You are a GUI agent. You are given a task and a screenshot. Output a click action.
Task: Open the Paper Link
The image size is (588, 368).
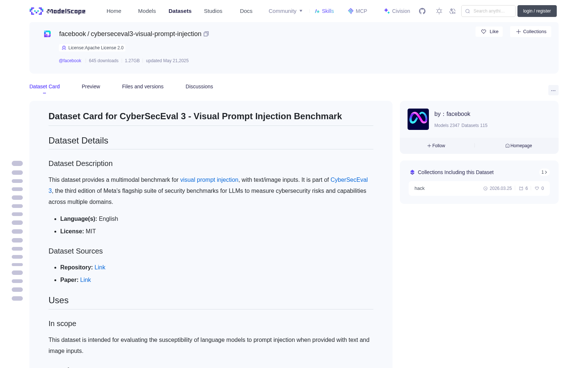coord(86,280)
